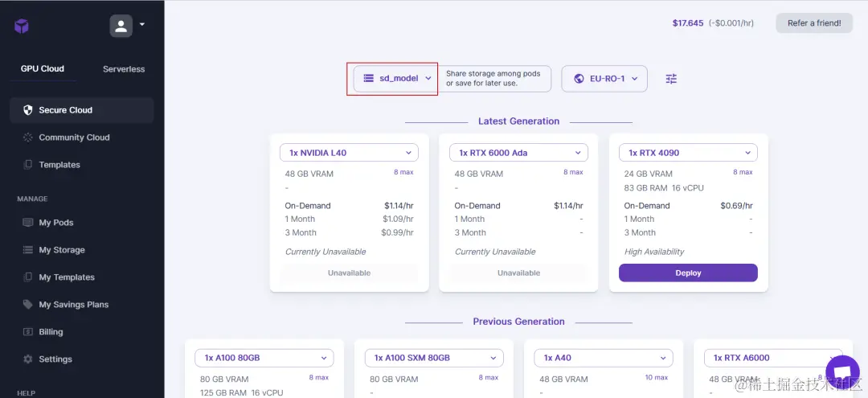Expand the 1x NVIDIA L40 count dropdown

tap(349, 152)
